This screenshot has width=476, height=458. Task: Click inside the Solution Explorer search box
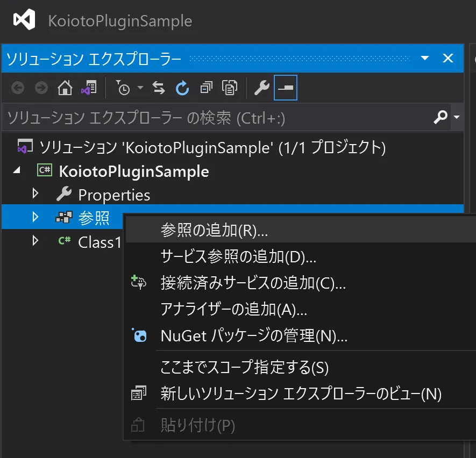pos(215,117)
